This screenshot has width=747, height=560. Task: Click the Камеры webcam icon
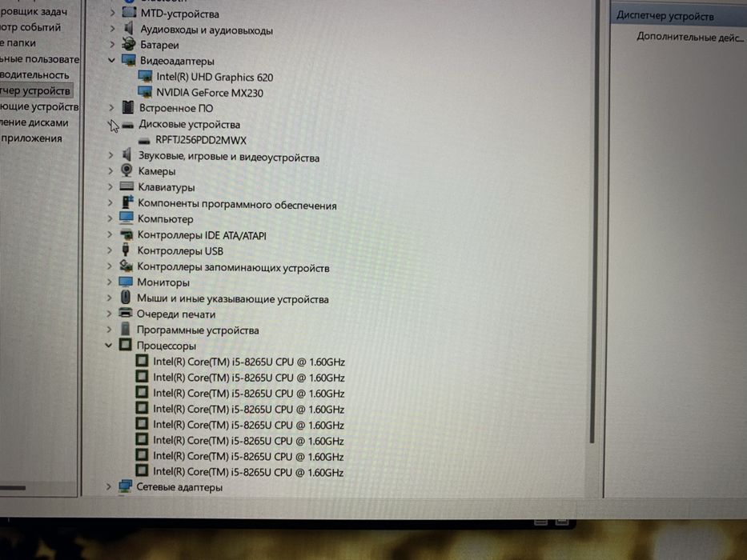click(x=127, y=170)
